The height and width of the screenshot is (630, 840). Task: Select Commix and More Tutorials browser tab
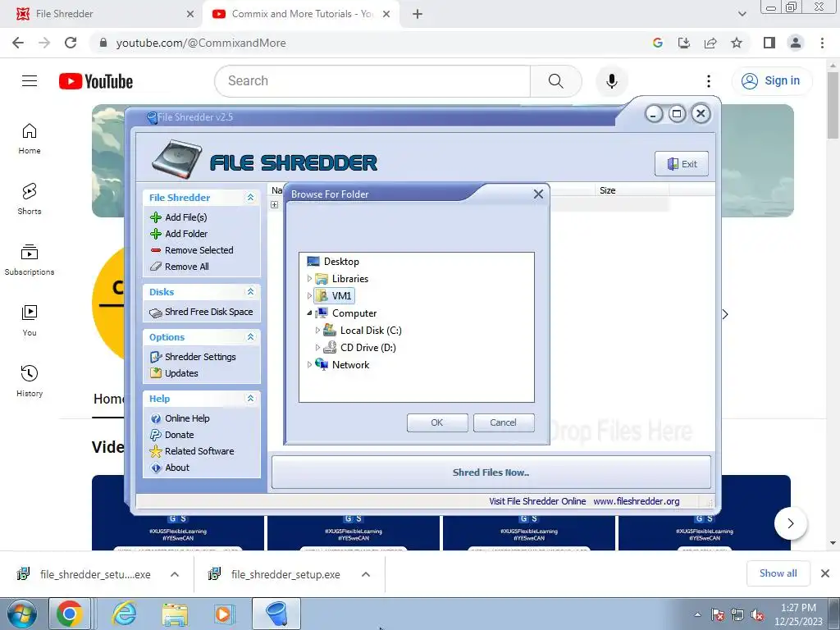[x=300, y=14]
